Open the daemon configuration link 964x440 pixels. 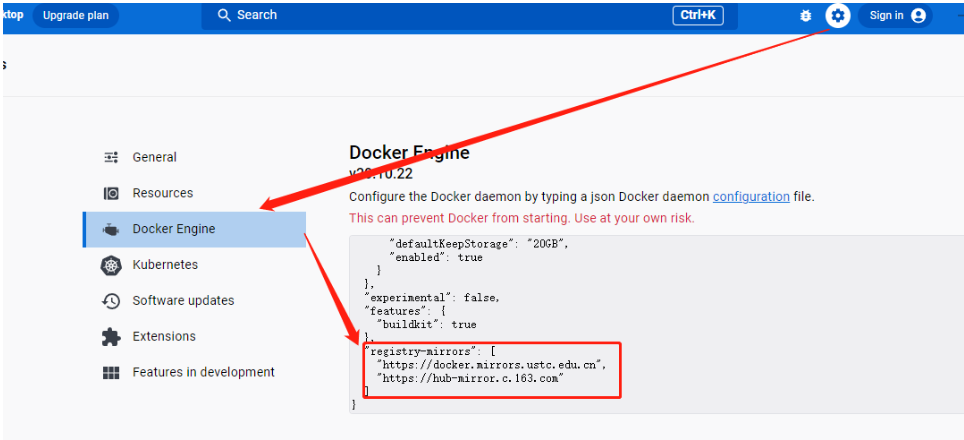point(751,197)
